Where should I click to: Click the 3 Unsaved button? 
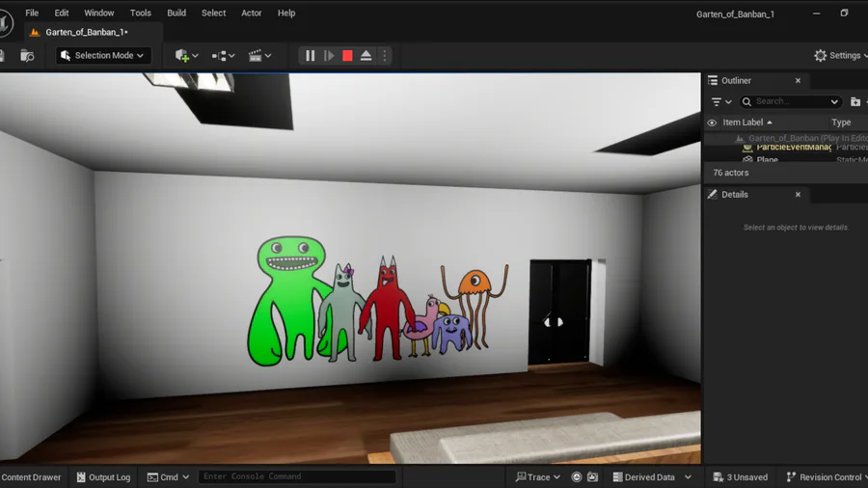[740, 477]
